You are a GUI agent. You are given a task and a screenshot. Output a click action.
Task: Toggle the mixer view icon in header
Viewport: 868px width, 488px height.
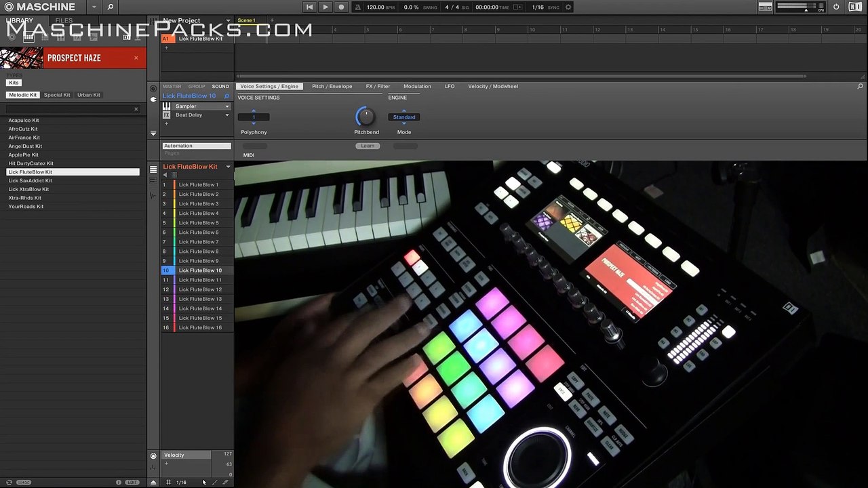point(765,7)
